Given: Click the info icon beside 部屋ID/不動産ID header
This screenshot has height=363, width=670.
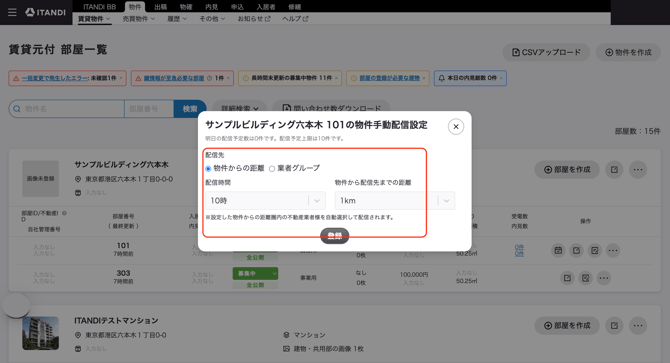Looking at the screenshot, I should [64, 213].
